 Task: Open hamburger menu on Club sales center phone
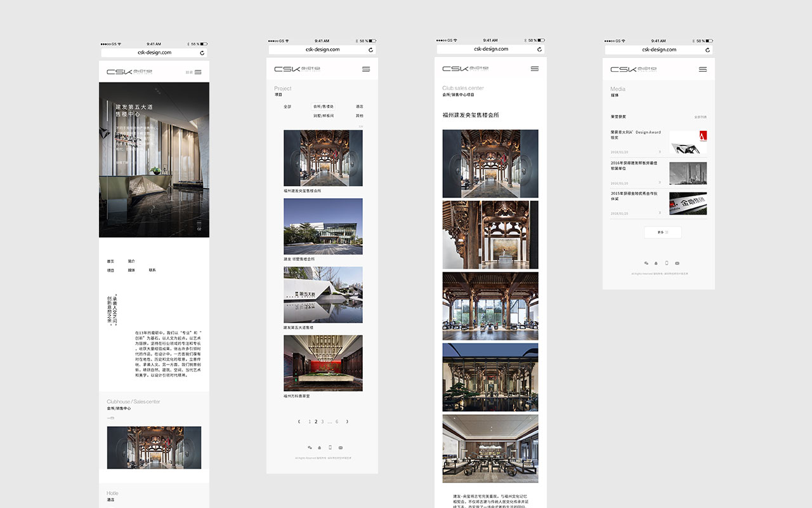pyautogui.click(x=535, y=69)
